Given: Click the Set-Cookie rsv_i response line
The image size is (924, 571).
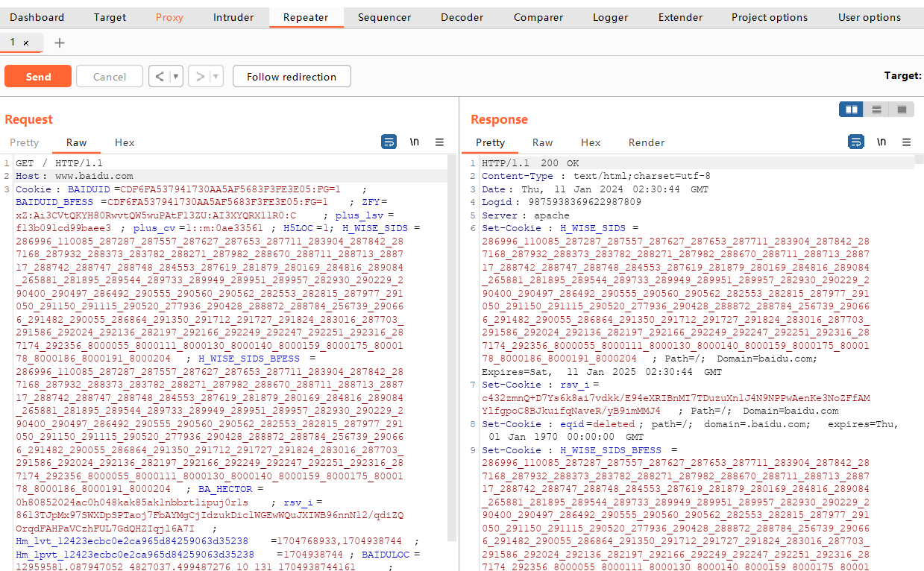Looking at the screenshot, I should [x=676, y=398].
